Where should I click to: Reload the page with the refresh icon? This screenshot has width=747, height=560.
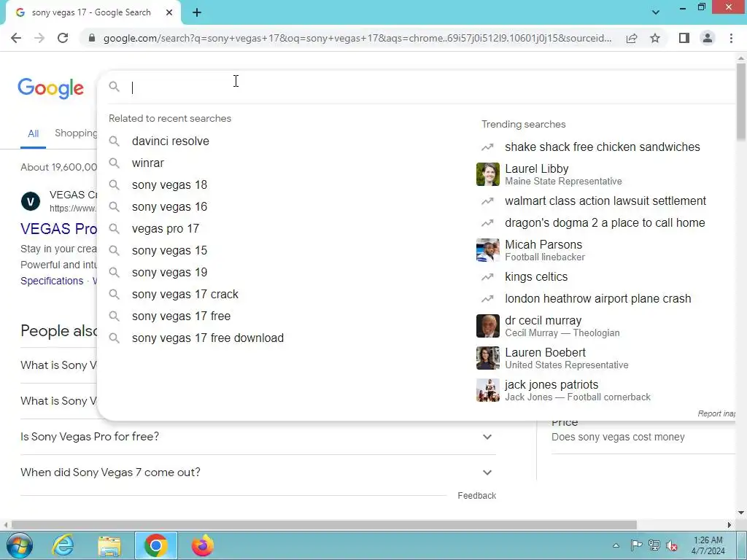63,38
